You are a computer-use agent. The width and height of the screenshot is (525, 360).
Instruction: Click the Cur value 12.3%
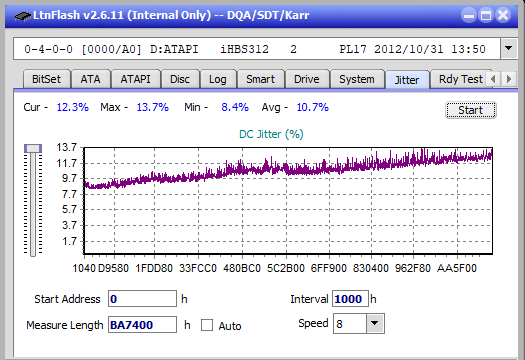73,107
